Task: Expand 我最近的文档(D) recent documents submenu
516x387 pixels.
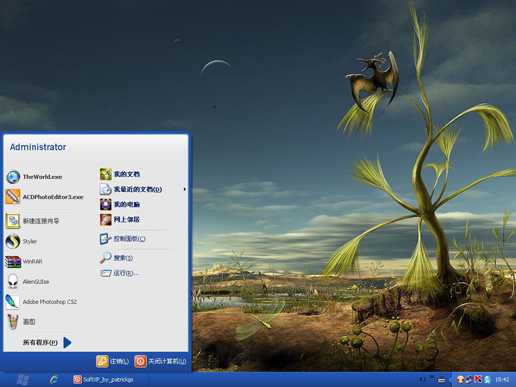Action: 143,189
